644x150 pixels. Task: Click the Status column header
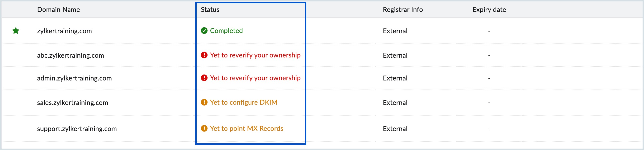pos(210,9)
